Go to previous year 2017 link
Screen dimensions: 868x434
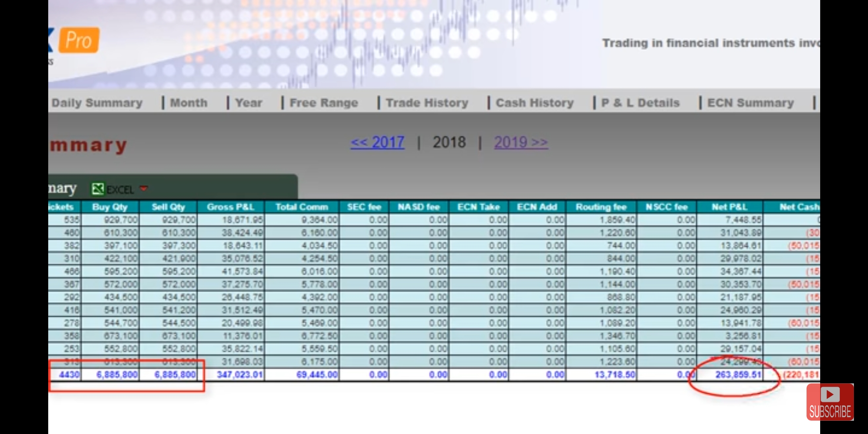pyautogui.click(x=377, y=143)
